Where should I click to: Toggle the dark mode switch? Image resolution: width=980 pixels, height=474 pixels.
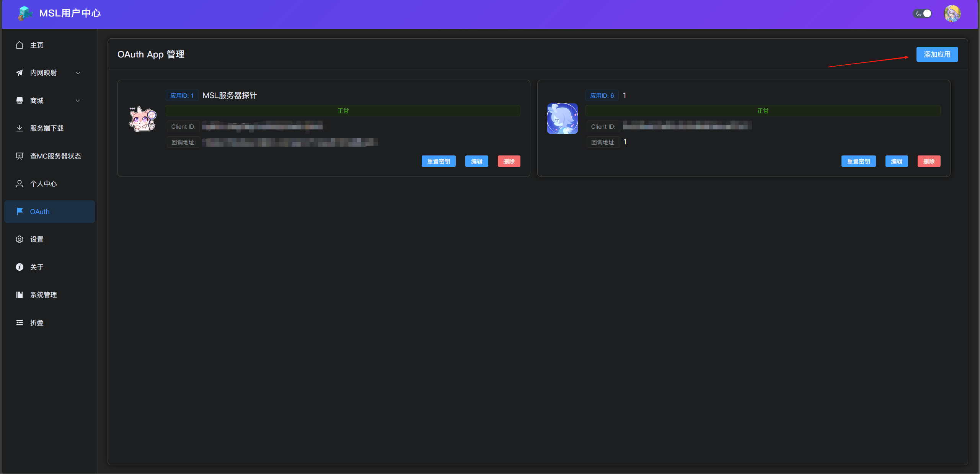coord(923,14)
